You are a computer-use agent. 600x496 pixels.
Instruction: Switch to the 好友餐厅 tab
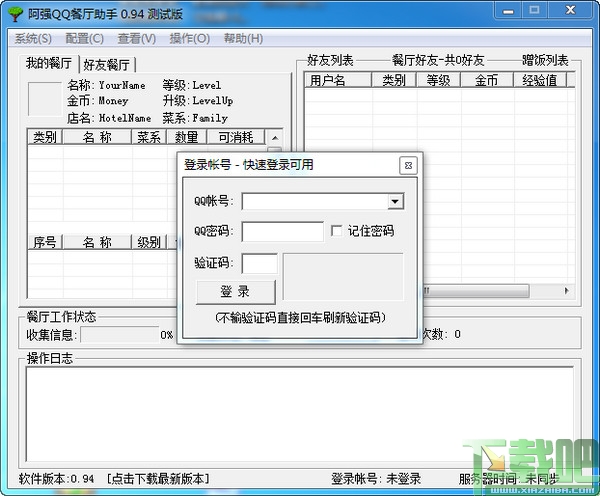click(x=107, y=65)
